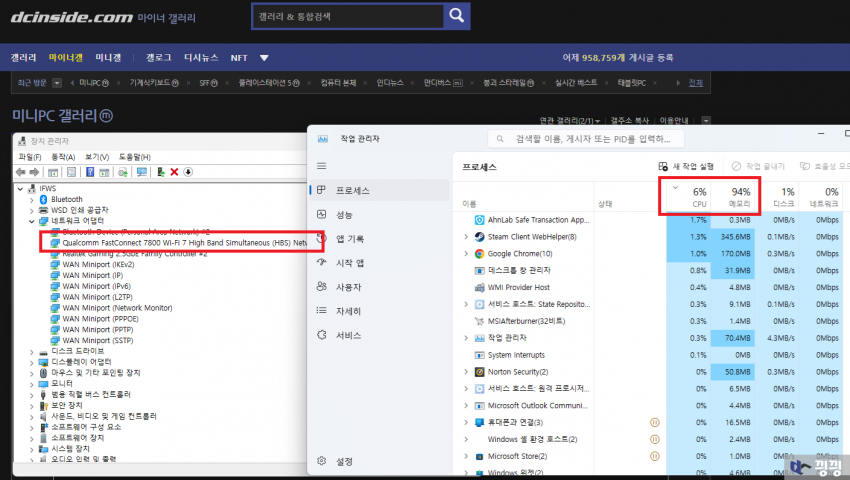Click the dcinside search magnifier button
850x480 pixels.
(456, 16)
